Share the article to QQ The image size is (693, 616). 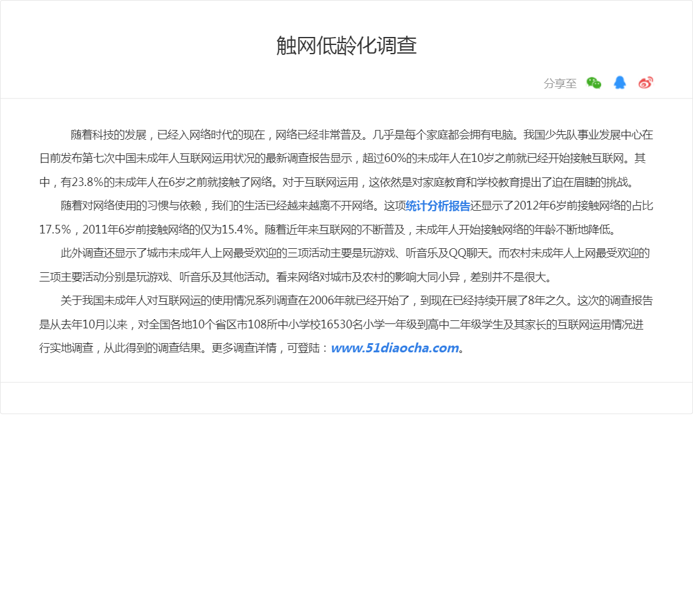pos(620,83)
